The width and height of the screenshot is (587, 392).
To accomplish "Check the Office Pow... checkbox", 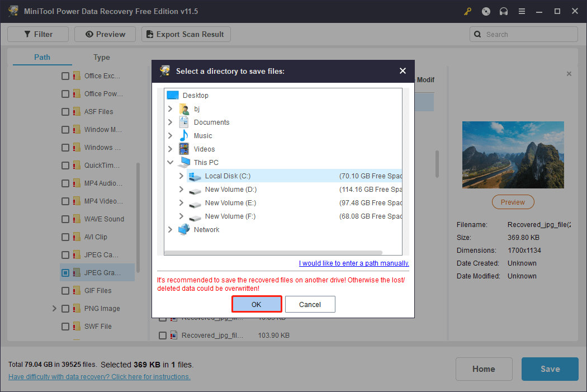I will (65, 94).
